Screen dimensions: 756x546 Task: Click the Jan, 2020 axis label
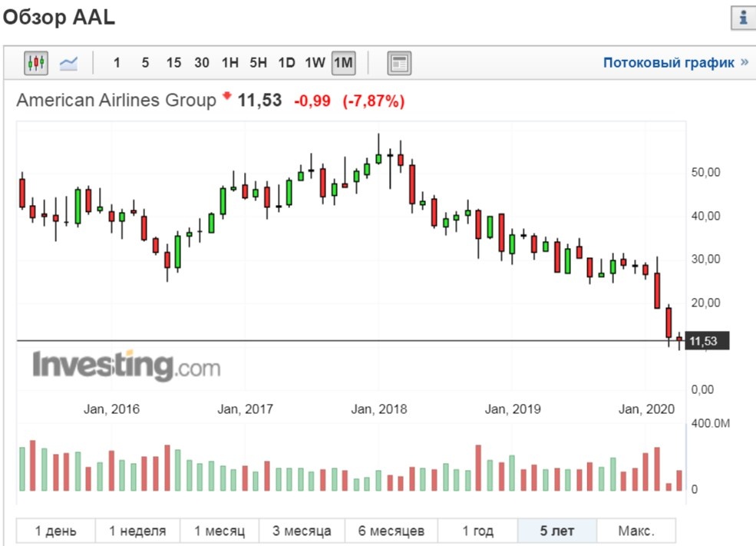tap(646, 409)
